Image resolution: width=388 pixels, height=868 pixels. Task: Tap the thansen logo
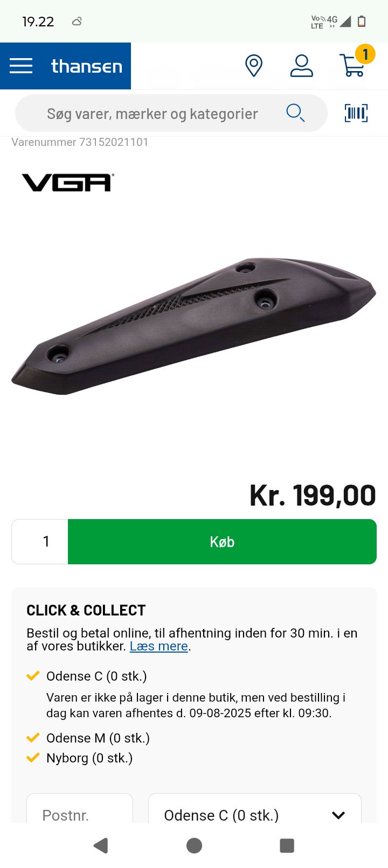87,66
